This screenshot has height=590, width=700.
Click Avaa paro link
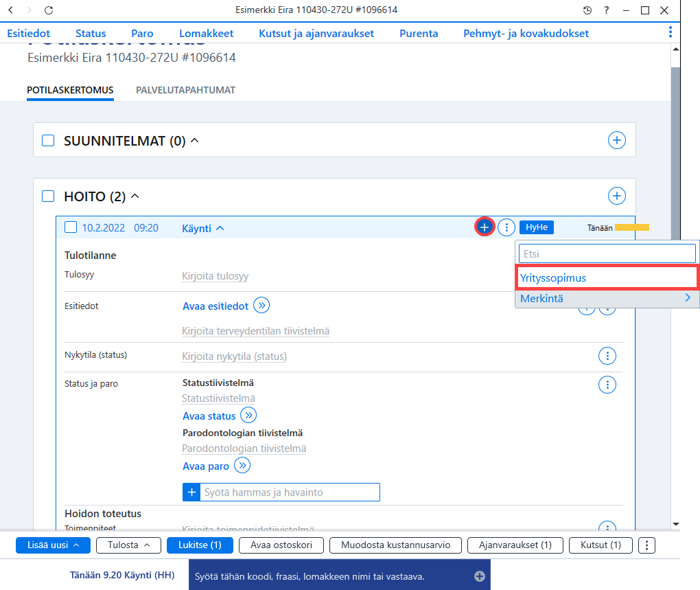(x=206, y=466)
